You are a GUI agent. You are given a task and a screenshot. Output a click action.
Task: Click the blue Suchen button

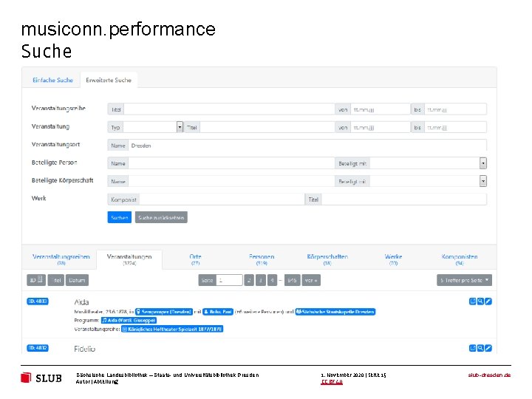120,217
